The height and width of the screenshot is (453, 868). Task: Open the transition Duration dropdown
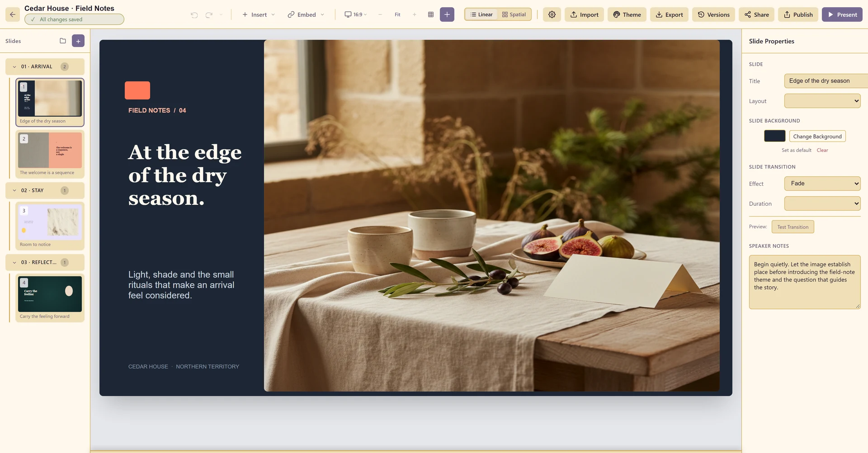[822, 203]
